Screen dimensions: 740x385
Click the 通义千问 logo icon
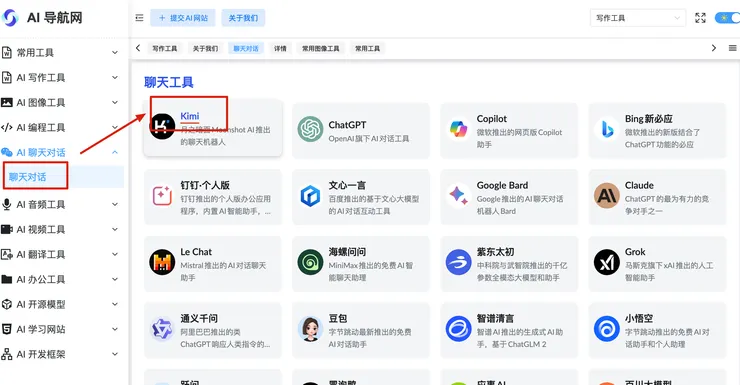click(x=162, y=328)
